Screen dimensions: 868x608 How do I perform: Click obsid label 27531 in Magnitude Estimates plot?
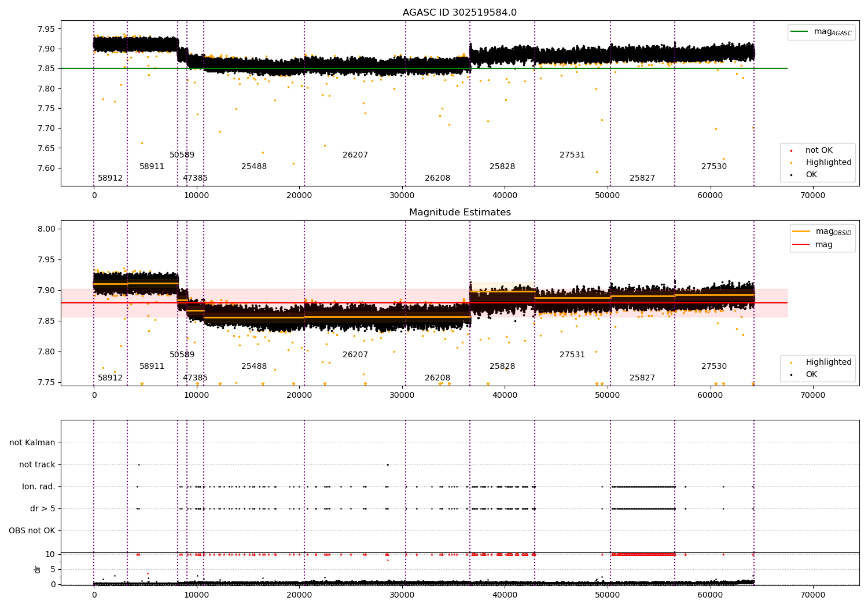point(572,355)
